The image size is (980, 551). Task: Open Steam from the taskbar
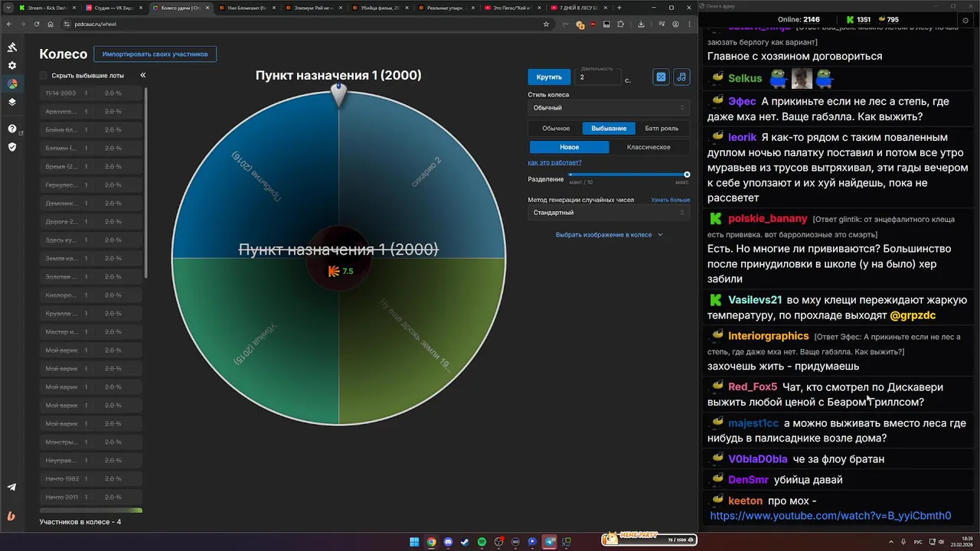(465, 542)
